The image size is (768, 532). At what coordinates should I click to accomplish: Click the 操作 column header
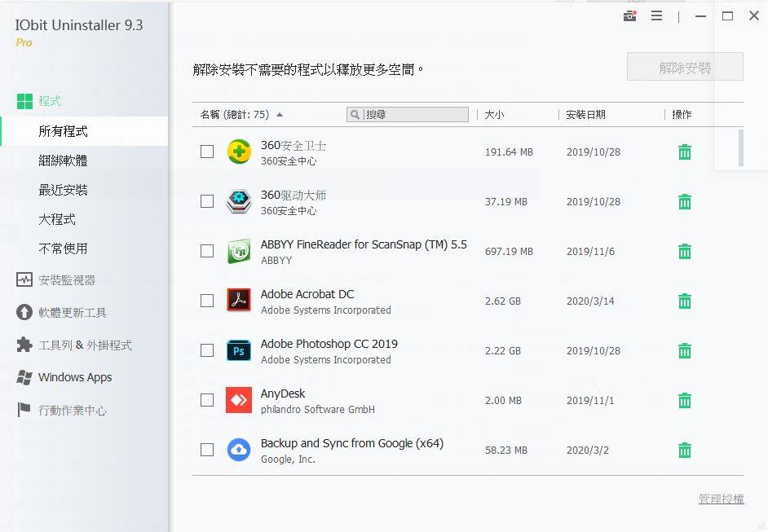[x=682, y=115]
